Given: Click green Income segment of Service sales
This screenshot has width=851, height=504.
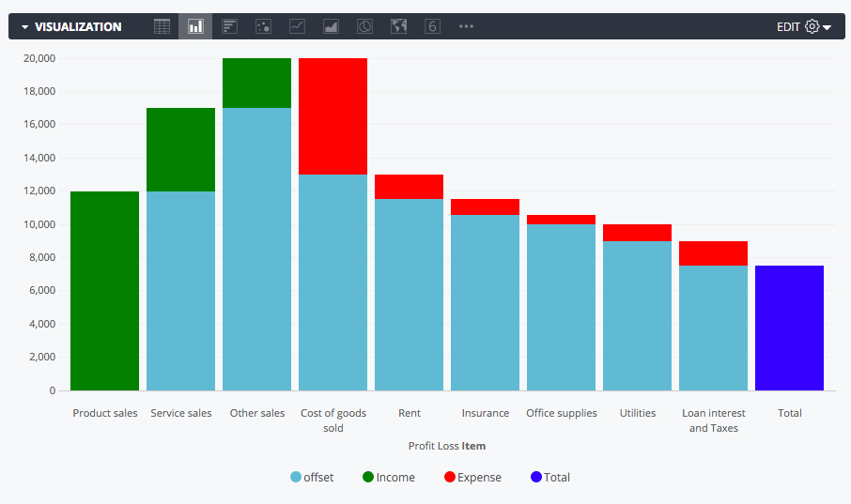Looking at the screenshot, I should (180, 150).
